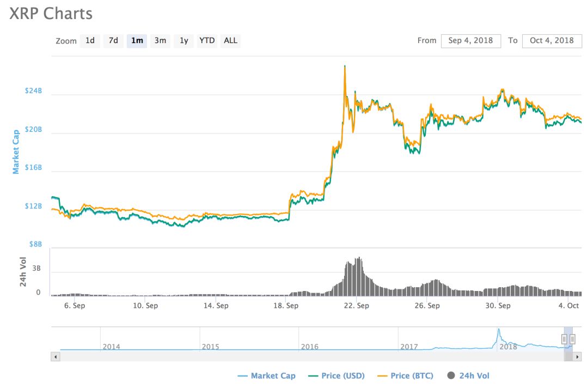Click the 6. Sep axis label
This screenshot has width=588, height=388.
point(75,306)
